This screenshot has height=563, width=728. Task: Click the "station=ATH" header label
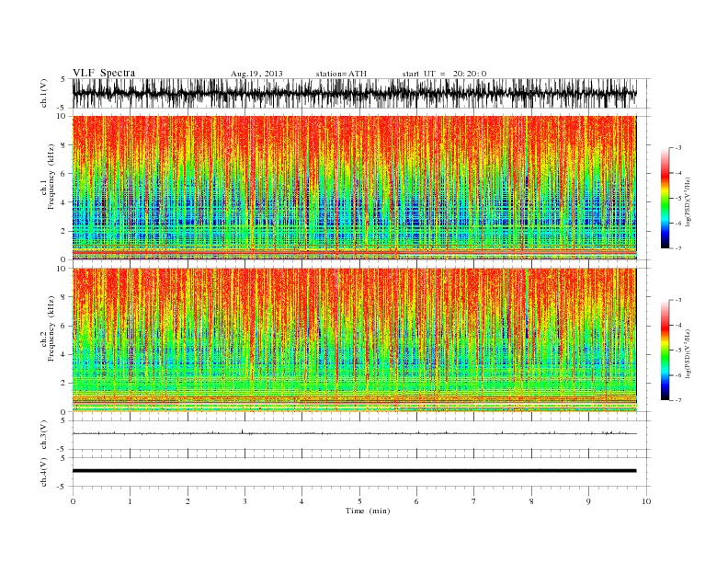tap(341, 74)
